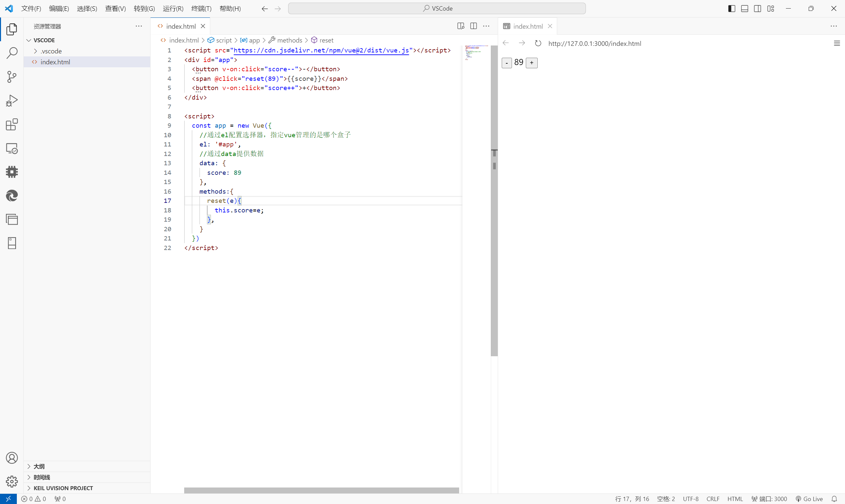The image size is (845, 504).
Task: Open errors and warnings status indicator
Action: click(x=34, y=499)
